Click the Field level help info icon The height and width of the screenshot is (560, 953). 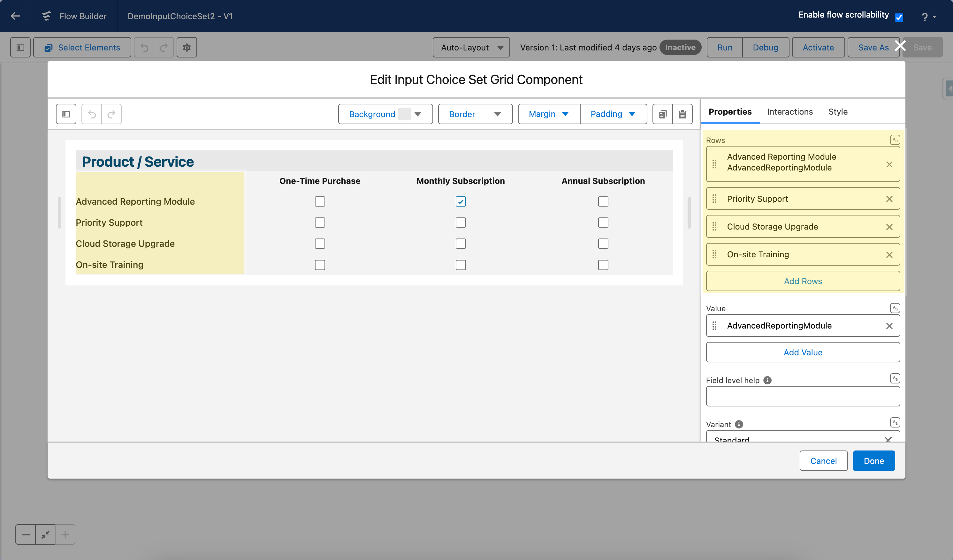click(767, 380)
